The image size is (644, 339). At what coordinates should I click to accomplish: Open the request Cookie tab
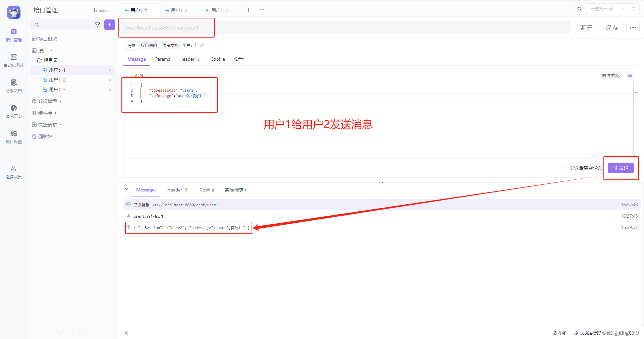(218, 59)
